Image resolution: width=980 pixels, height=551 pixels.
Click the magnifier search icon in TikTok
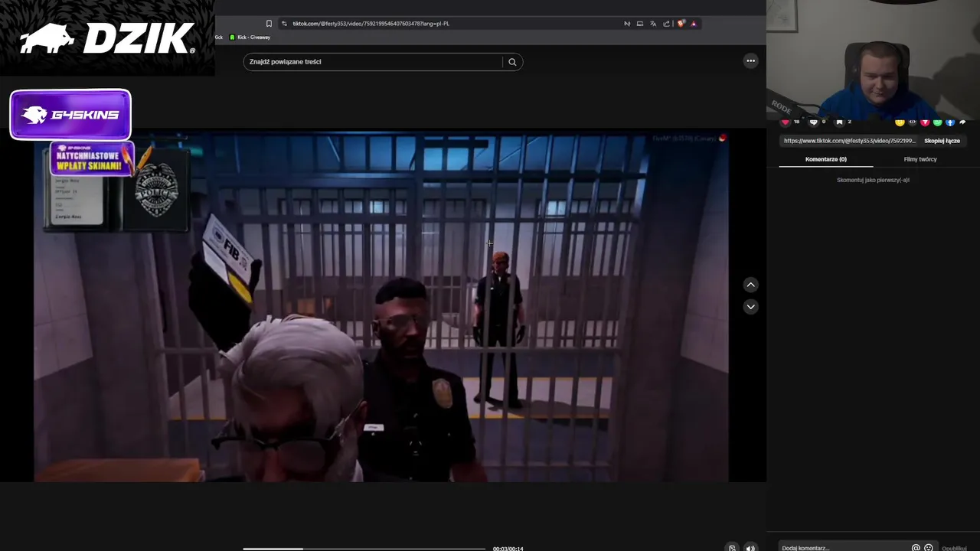[x=512, y=62]
